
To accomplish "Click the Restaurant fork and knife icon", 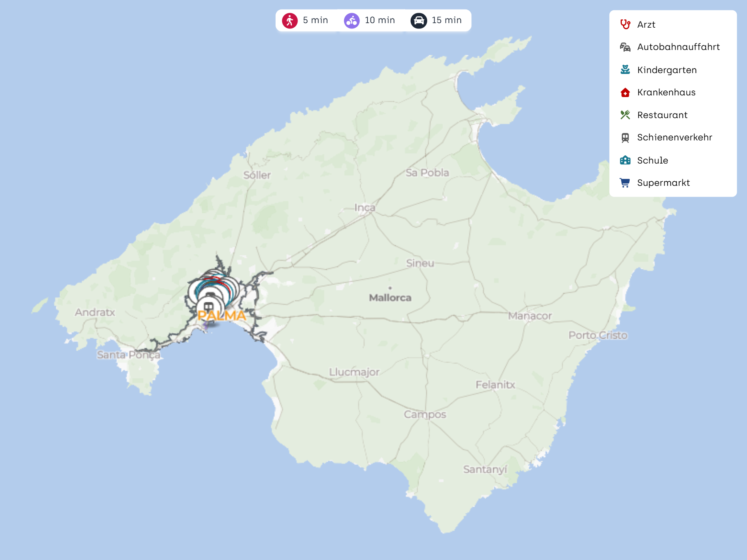I will (x=625, y=115).
